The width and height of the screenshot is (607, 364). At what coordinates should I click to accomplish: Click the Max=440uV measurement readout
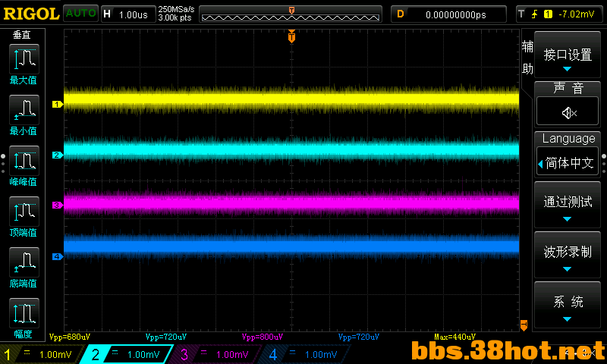tap(454, 337)
